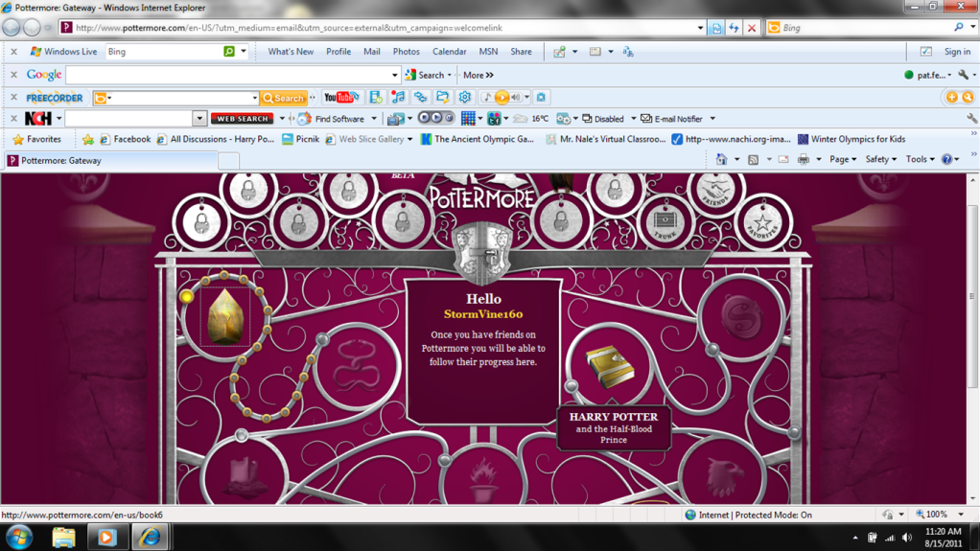Toggle the Disabled popup blocker button
This screenshot has width=980, height=551.
tap(608, 119)
